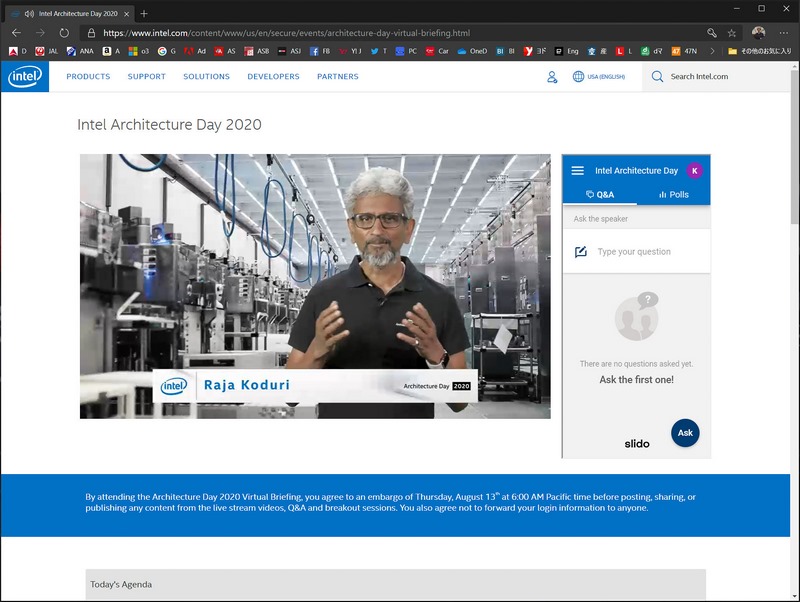This screenshot has width=800, height=602.
Task: Open the Google G bookmark
Action: click(x=167, y=51)
